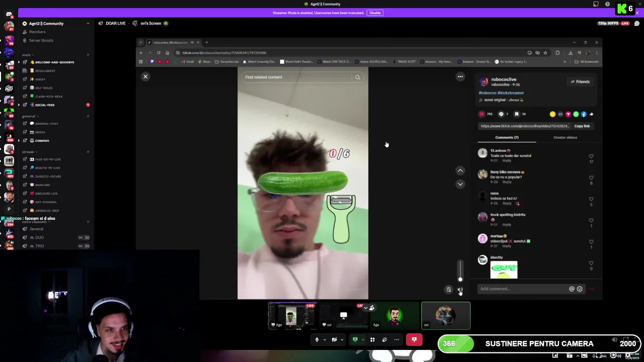This screenshot has width=644, height=362.
Task: Add a channel with the plus next to main
Action: pyautogui.click(x=88, y=55)
